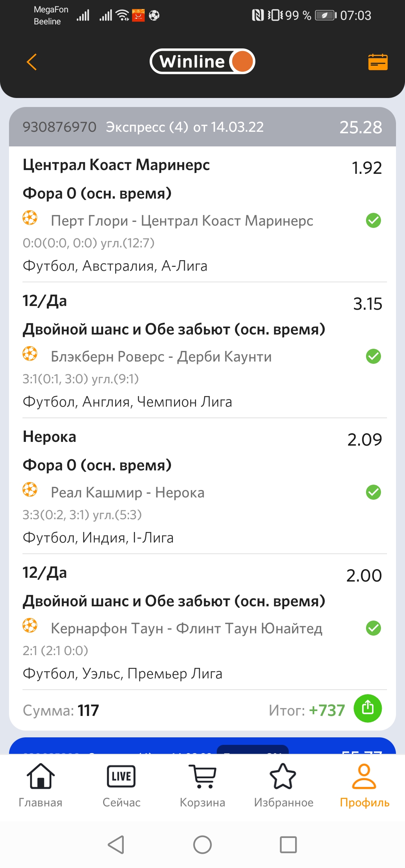This screenshot has width=405, height=868.
Task: Tap the Winline logo
Action: (202, 62)
